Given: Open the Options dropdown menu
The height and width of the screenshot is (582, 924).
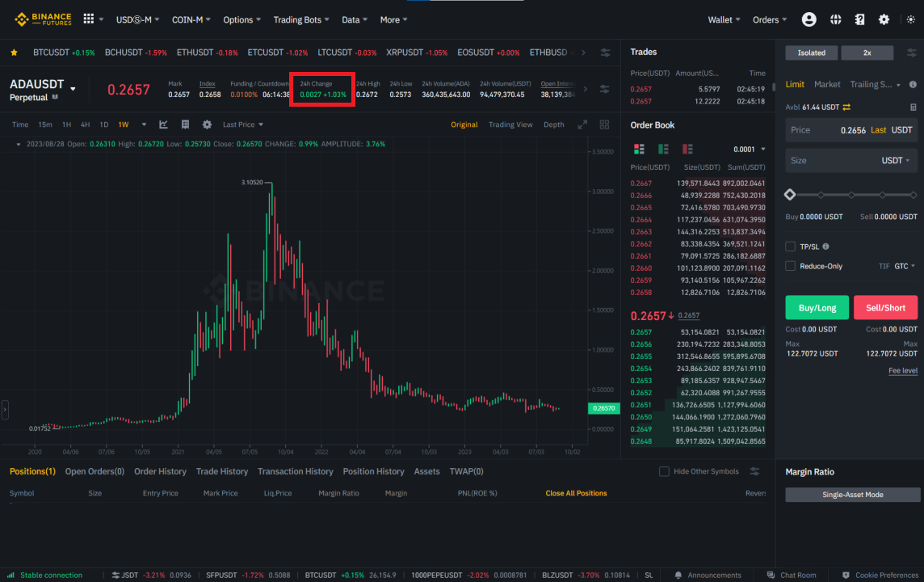Looking at the screenshot, I should [241, 19].
